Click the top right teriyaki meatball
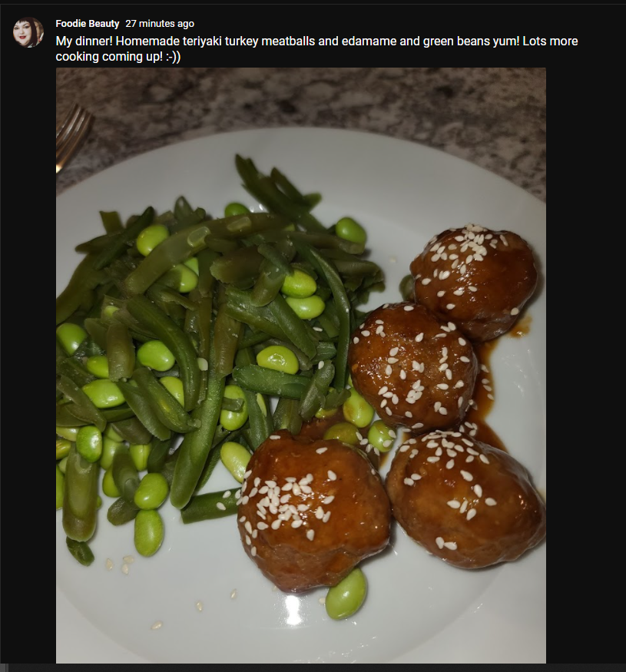The height and width of the screenshot is (672, 626). (475, 281)
